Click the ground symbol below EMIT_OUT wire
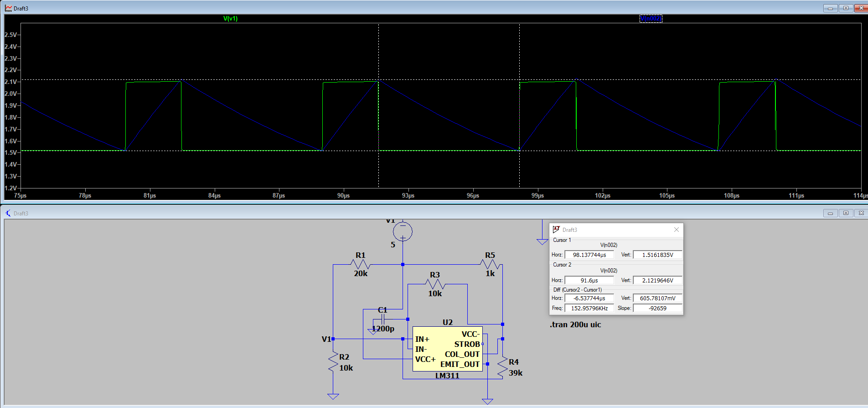868x408 pixels. coord(487,401)
